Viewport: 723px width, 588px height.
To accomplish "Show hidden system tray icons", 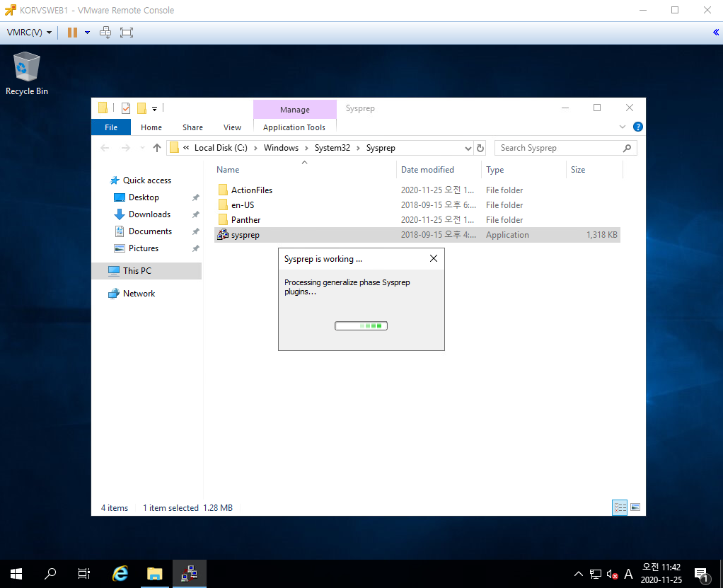I will [x=578, y=574].
